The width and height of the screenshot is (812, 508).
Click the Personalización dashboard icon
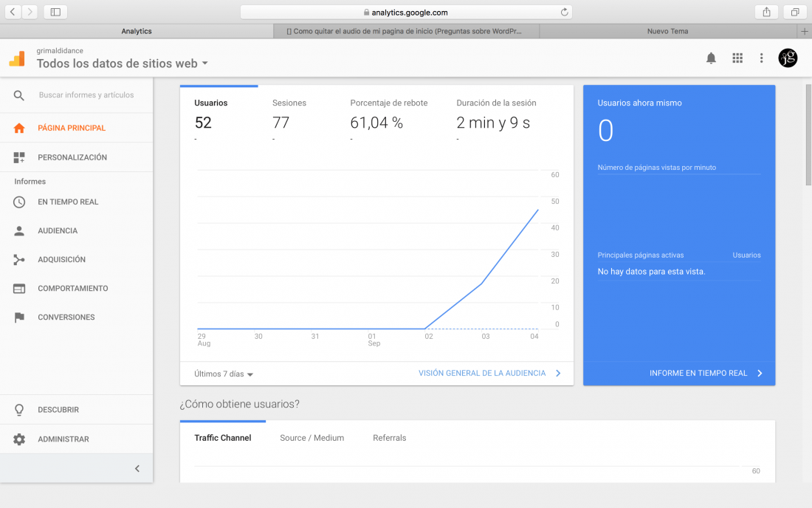point(19,157)
